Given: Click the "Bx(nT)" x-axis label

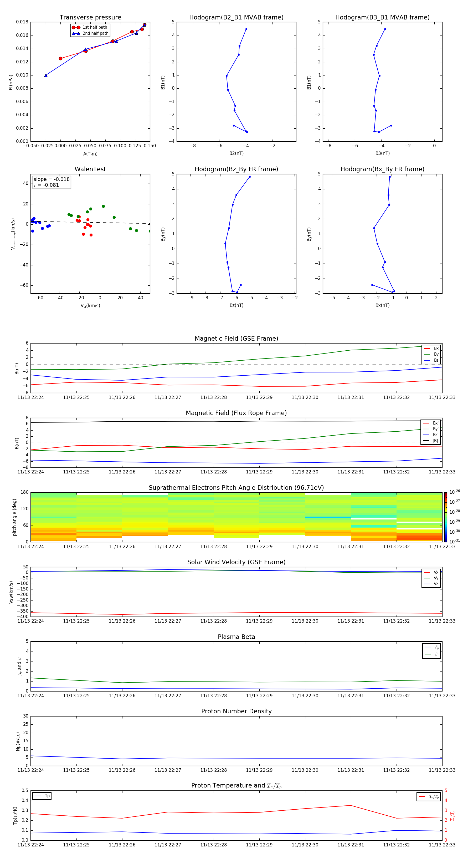Looking at the screenshot, I should click(382, 305).
